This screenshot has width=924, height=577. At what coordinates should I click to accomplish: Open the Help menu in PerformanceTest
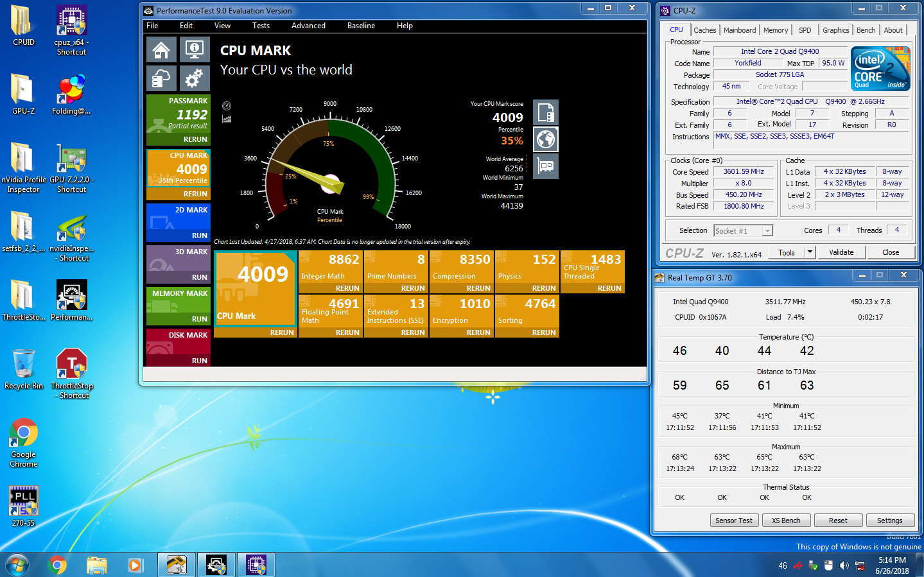click(405, 26)
